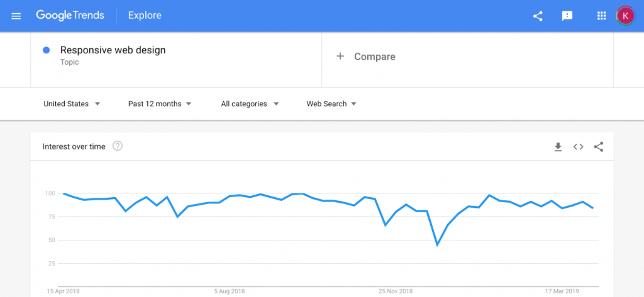Go to the Google Trends home logo
The image size is (644, 297).
click(70, 16)
